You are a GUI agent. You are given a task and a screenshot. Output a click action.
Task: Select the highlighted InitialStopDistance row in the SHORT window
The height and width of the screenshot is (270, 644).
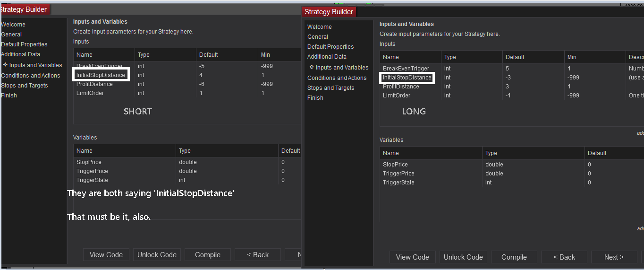tap(101, 75)
